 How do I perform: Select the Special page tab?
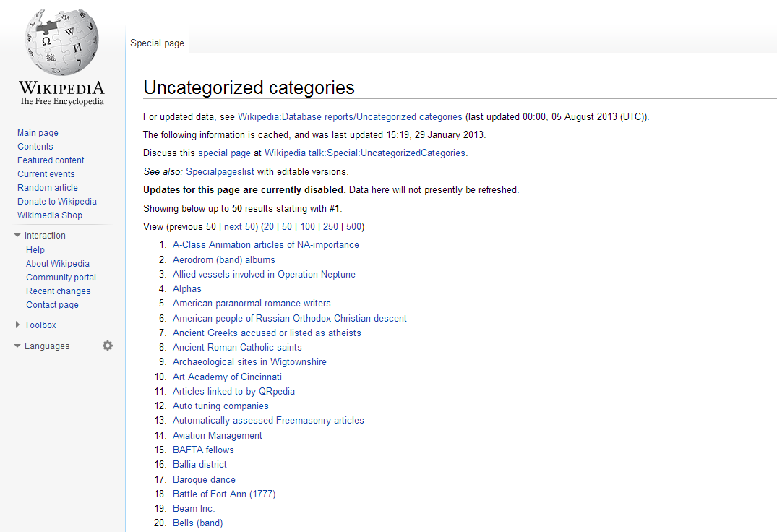tap(157, 43)
